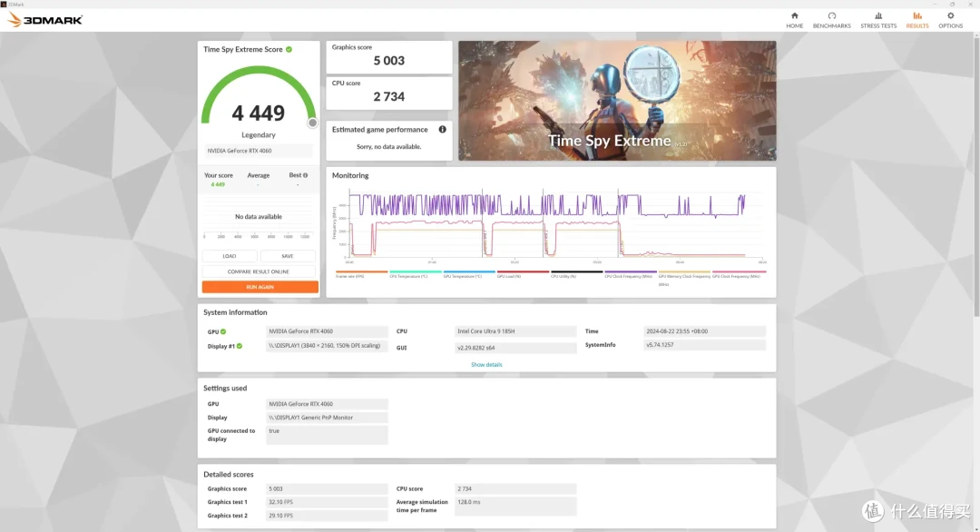Viewport: 980px width, 532px height.
Task: Click the 3DMark logo
Action: point(45,20)
